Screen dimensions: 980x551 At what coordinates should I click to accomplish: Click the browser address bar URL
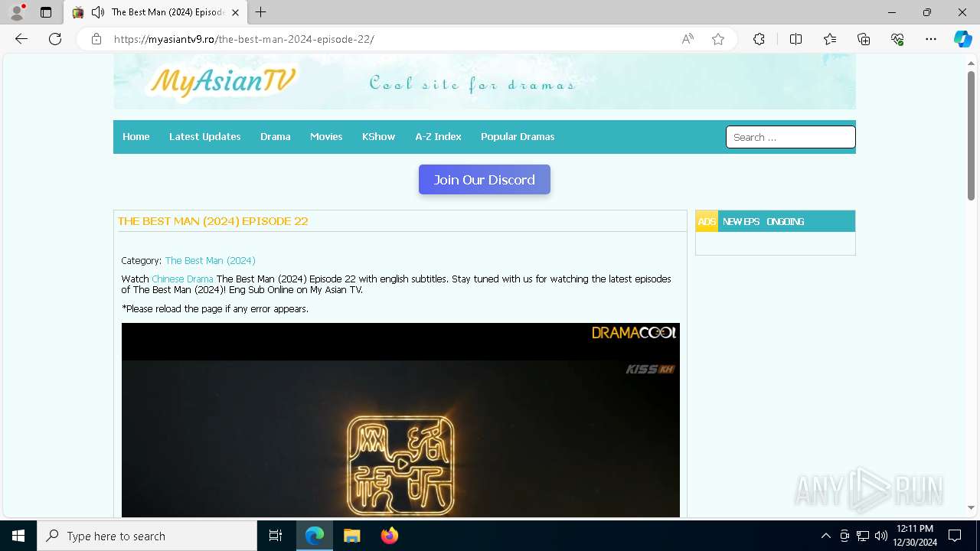pos(244,39)
